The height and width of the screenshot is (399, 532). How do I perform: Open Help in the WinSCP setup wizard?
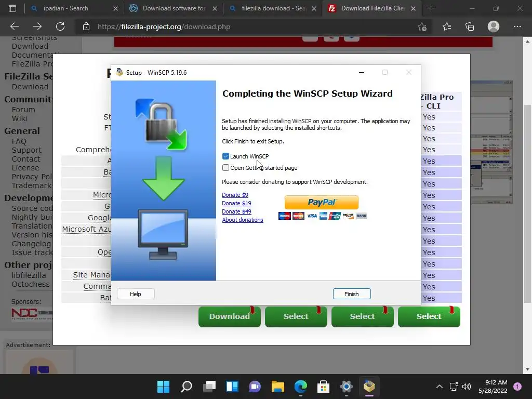pos(136,294)
